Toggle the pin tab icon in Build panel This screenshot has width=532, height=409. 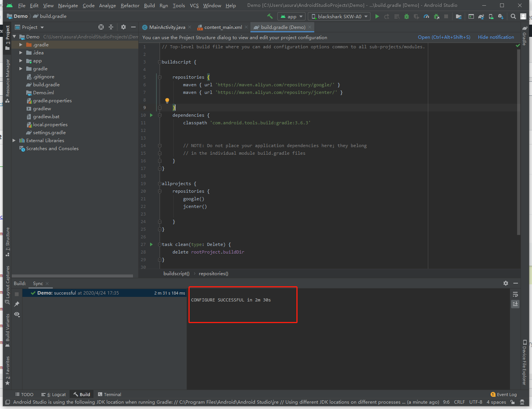17,304
